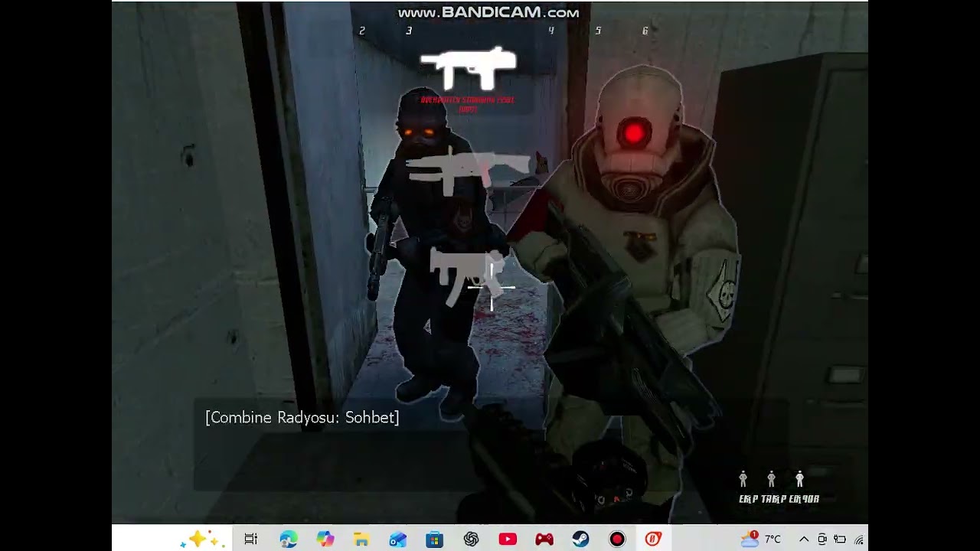Open the red game controller app
The height and width of the screenshot is (551, 980).
544,540
